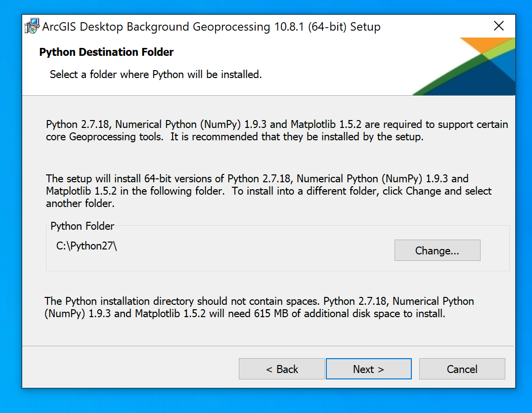Click the paragraph mentioning 'click Change and select'
The width and height of the screenshot is (532, 413).
point(268,191)
